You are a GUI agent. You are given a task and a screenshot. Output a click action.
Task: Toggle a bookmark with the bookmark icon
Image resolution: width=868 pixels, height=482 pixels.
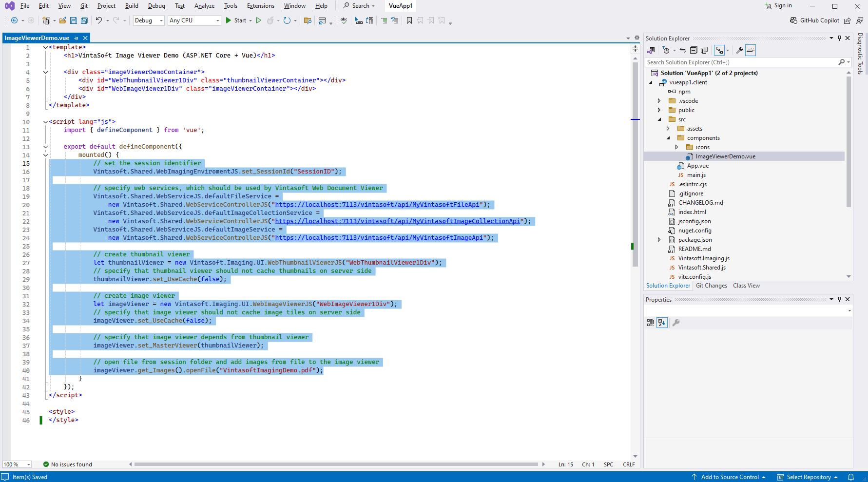pos(409,20)
